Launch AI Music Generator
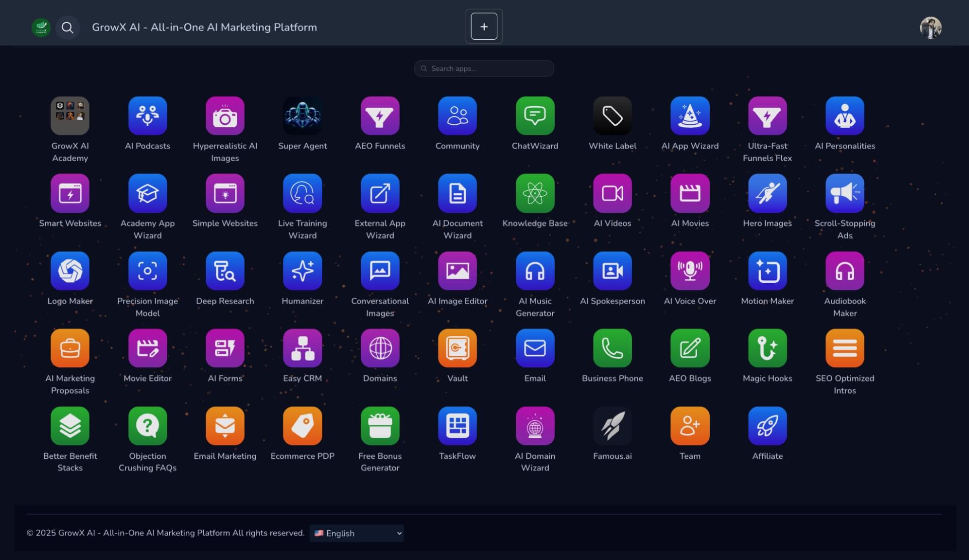Screen dimensions: 969x560 tap(535, 271)
